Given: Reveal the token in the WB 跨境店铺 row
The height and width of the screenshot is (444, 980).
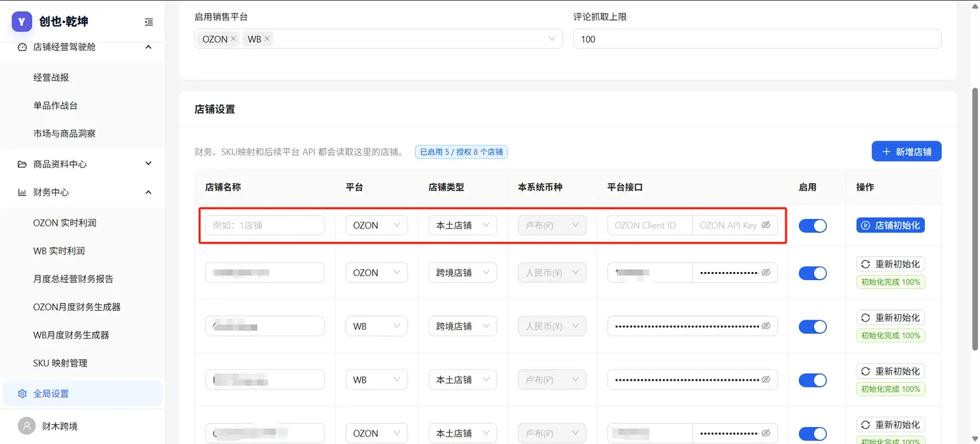Looking at the screenshot, I should pos(766,326).
